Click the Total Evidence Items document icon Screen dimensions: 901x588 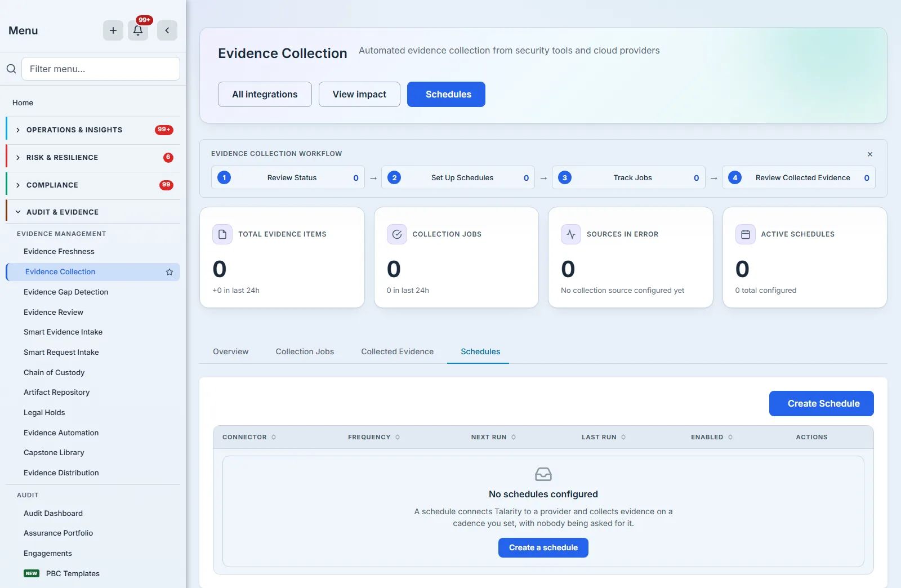pos(222,234)
